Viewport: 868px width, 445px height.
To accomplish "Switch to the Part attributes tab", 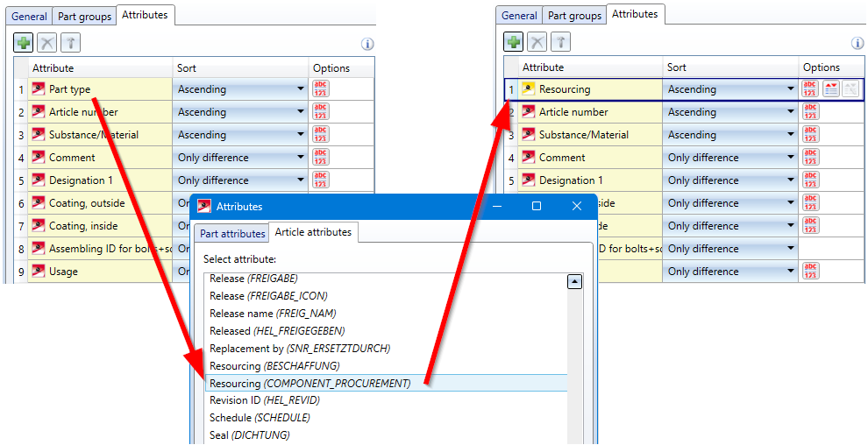I will click(232, 234).
